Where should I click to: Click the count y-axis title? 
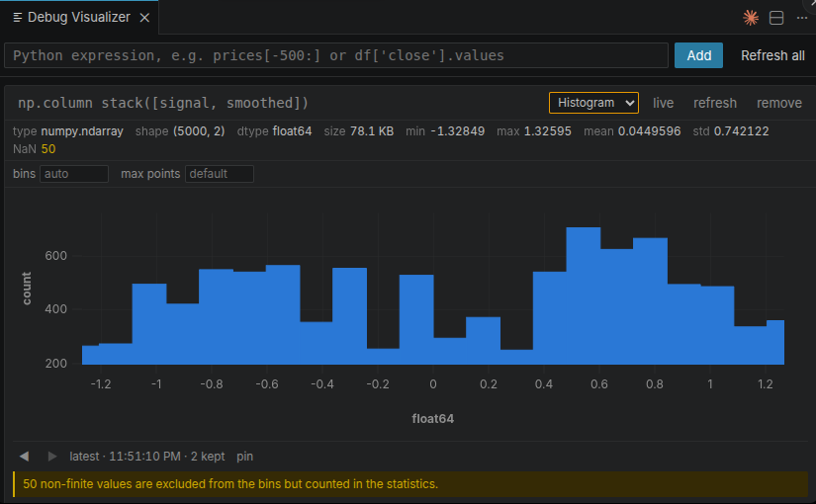[26, 289]
